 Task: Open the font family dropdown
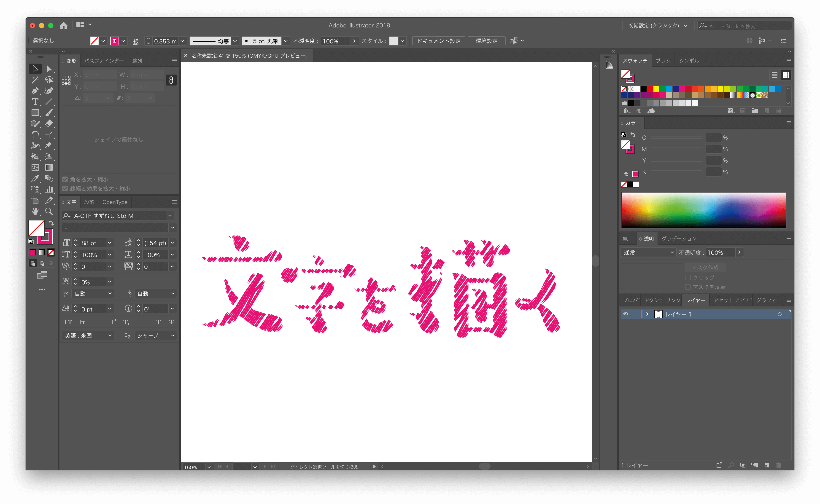click(170, 216)
